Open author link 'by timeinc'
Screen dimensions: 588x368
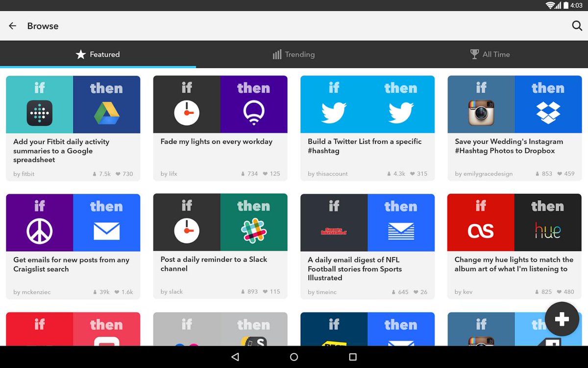coord(322,292)
